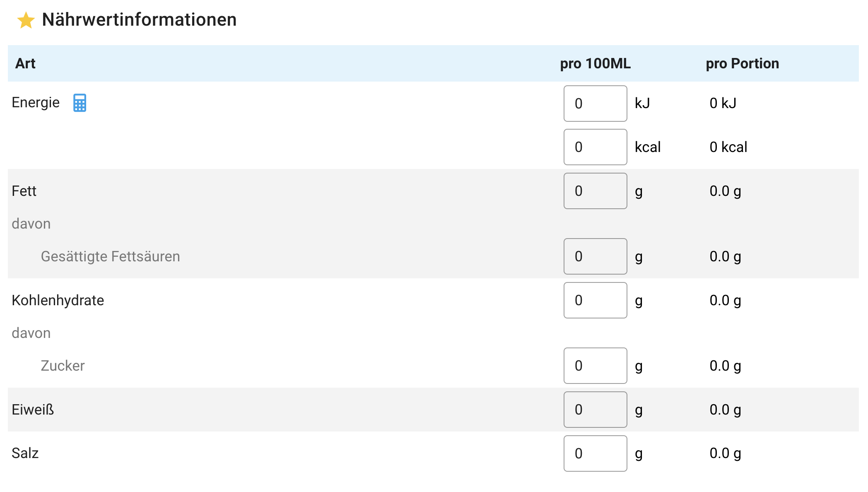This screenshot has width=868, height=492.
Task: Click the Kohlenhydrate row label
Action: pyautogui.click(x=58, y=300)
